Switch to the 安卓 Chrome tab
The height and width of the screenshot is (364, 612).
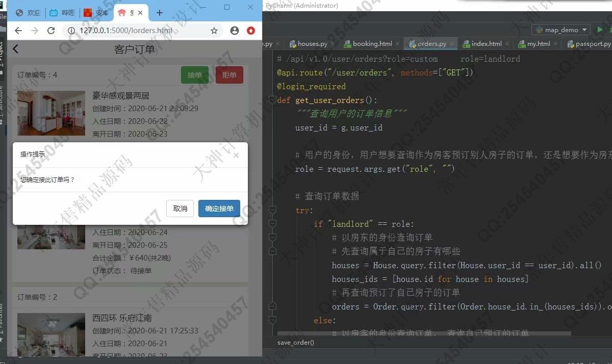[96, 13]
